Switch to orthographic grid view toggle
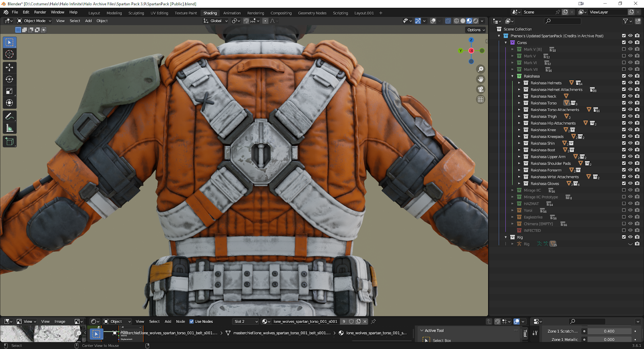The height and width of the screenshot is (349, 644). tap(481, 99)
